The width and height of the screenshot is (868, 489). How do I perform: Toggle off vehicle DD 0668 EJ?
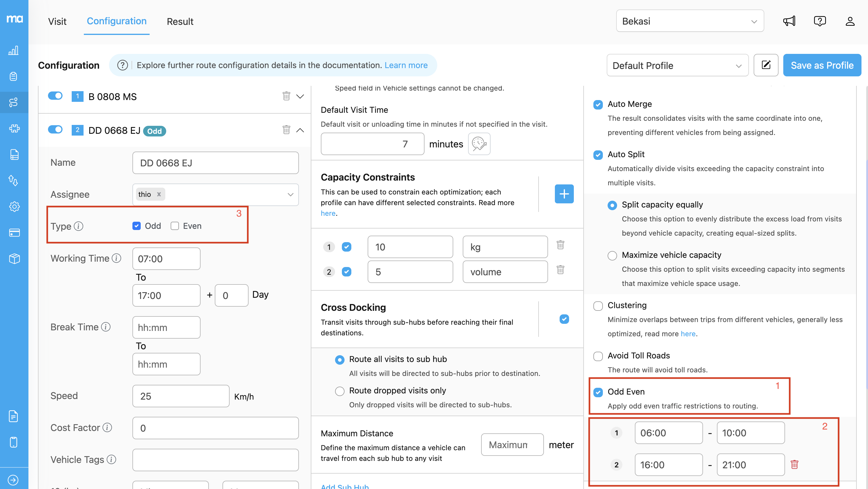coord(55,130)
